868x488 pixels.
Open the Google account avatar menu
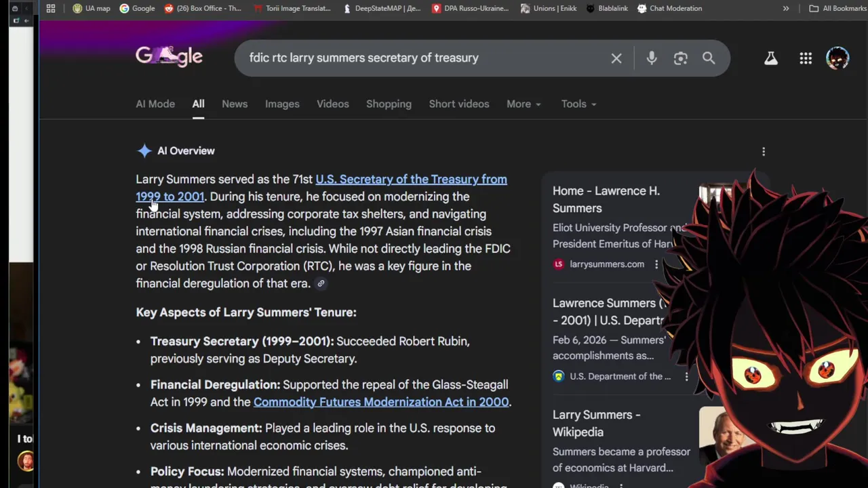click(837, 58)
